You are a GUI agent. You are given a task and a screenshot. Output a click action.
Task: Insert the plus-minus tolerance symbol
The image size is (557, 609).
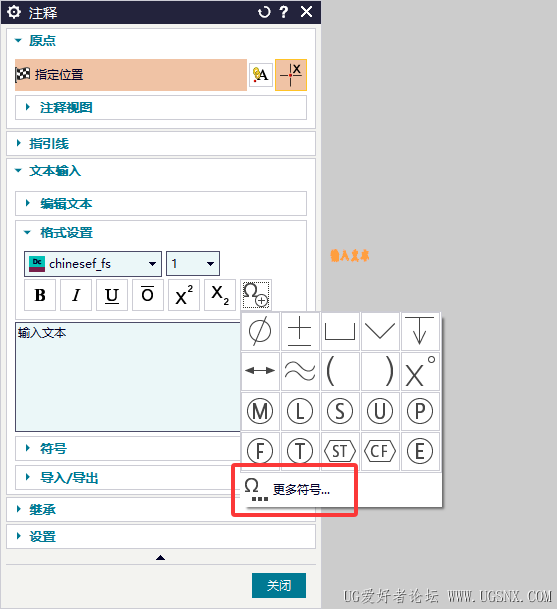coord(300,331)
